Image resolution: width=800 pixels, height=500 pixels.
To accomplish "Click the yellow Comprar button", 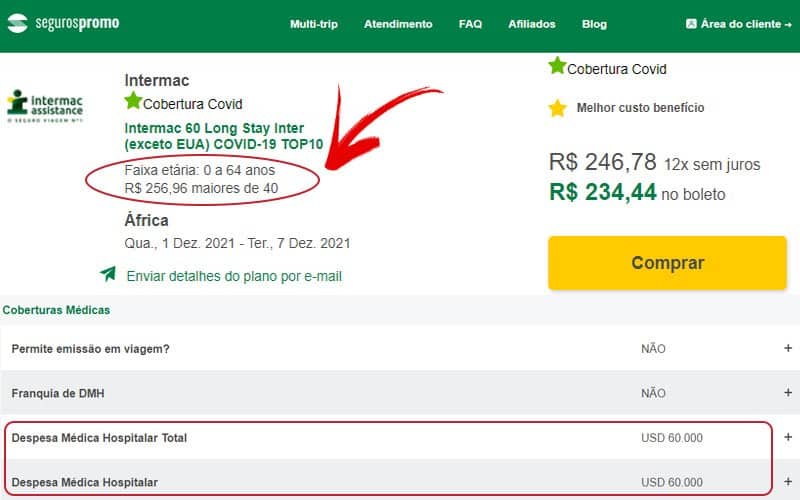I will 667,263.
